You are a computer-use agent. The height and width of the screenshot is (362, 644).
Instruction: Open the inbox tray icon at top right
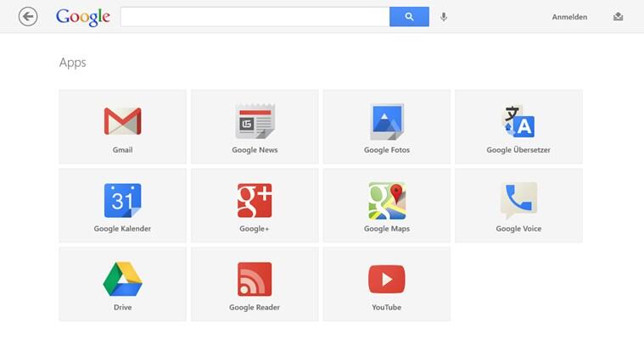tap(619, 16)
